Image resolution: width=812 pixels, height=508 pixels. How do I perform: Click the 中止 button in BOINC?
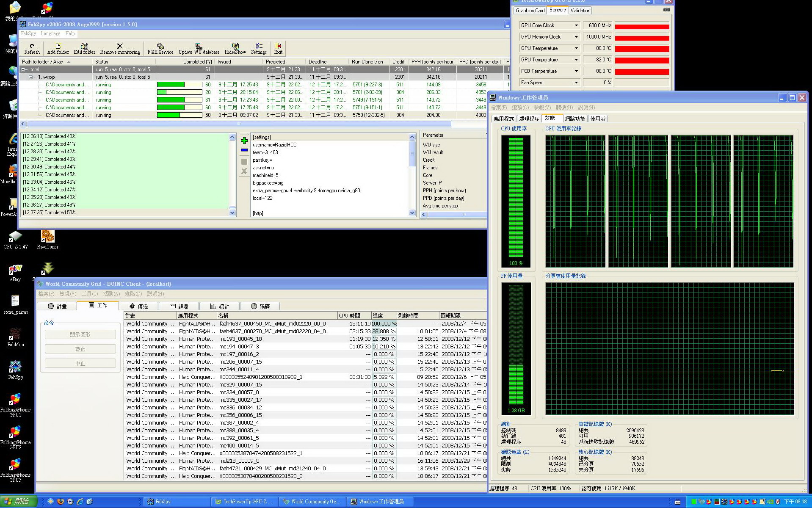(x=80, y=363)
